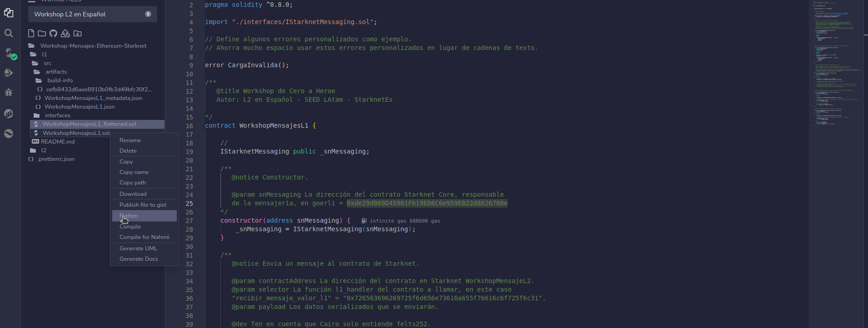Click the 'error CargaInvalida();' code line
Screen dimensions: 868x328
(247, 65)
